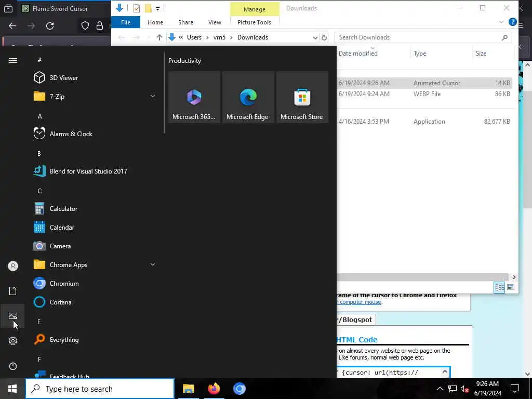
Task: Open Explorer Help question mark
Action: 512,22
